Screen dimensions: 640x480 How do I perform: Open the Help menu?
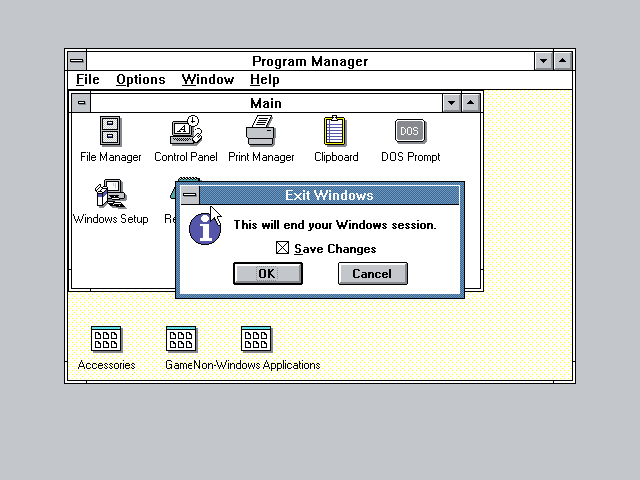[x=264, y=80]
